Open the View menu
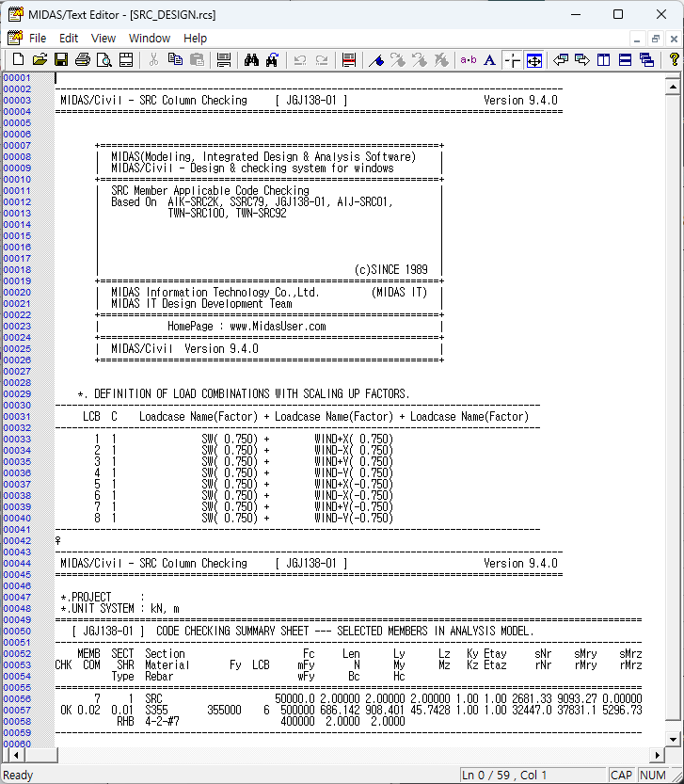This screenshot has height=784, width=684. pos(103,38)
